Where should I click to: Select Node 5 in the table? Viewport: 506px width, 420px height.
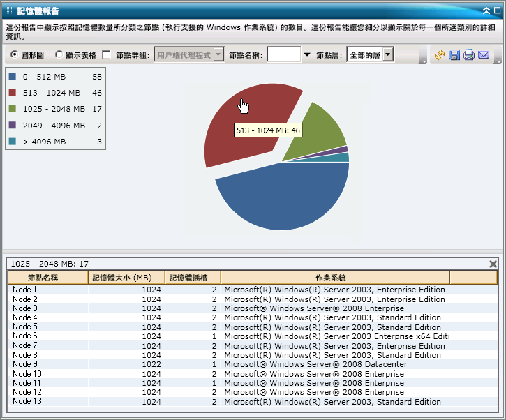tap(25, 327)
